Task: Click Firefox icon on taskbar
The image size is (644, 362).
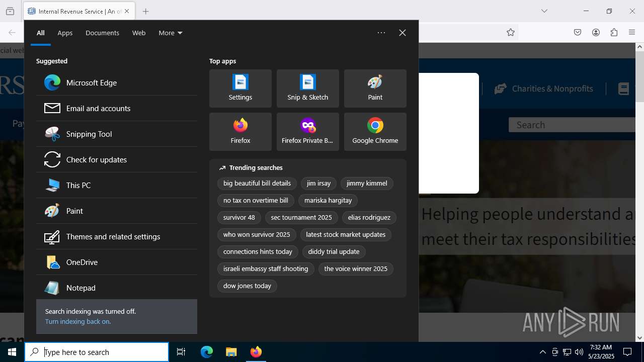Action: point(256,352)
